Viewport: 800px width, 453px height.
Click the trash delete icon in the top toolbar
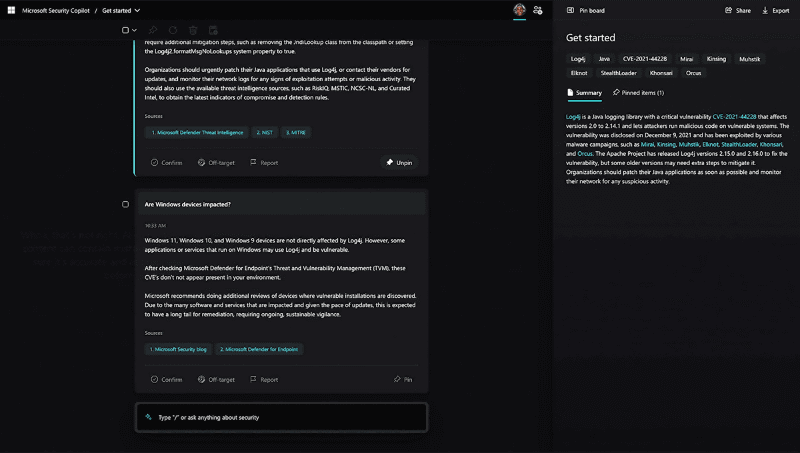(192, 30)
